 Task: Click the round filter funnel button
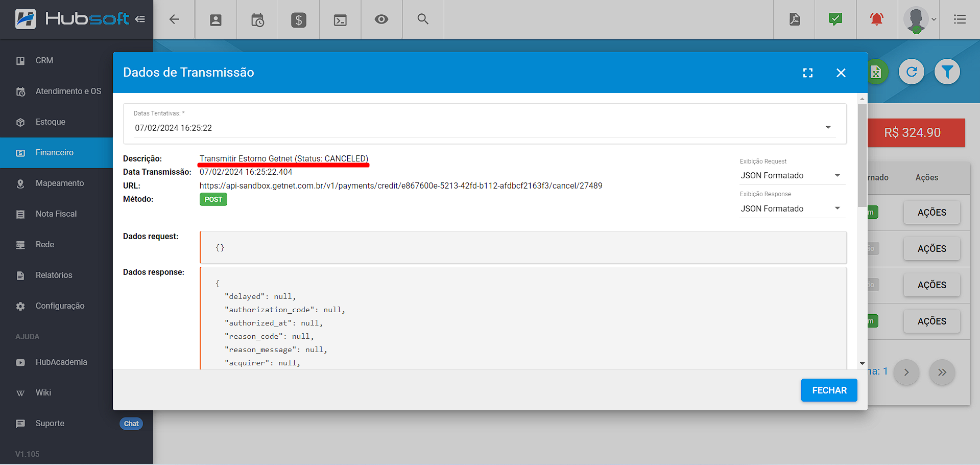[x=947, y=72]
